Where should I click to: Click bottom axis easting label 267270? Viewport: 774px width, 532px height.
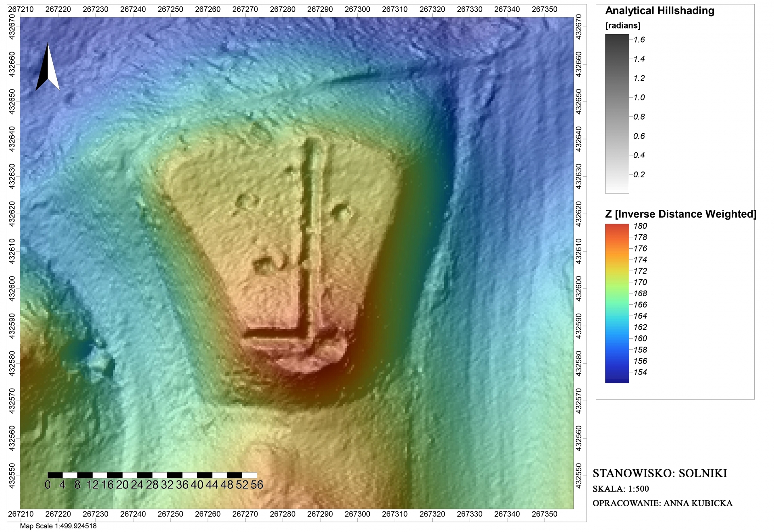click(x=245, y=514)
